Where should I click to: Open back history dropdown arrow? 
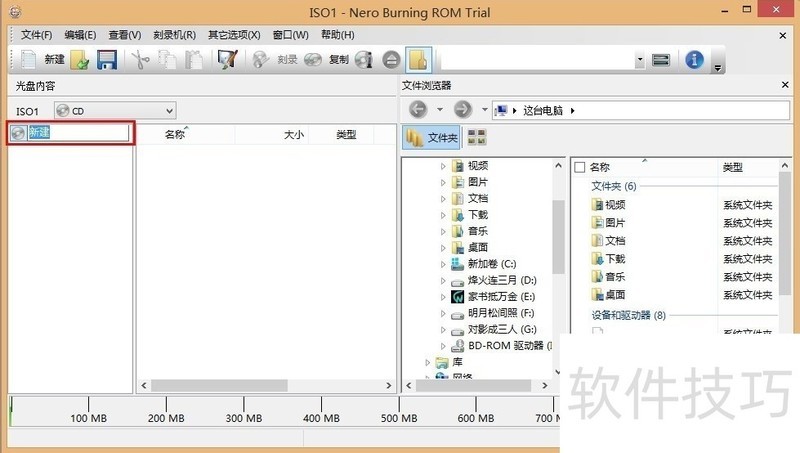tap(440, 109)
